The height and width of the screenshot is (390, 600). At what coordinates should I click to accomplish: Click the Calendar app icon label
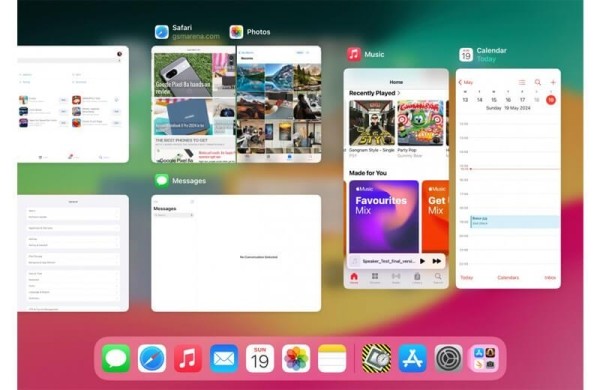pyautogui.click(x=491, y=51)
